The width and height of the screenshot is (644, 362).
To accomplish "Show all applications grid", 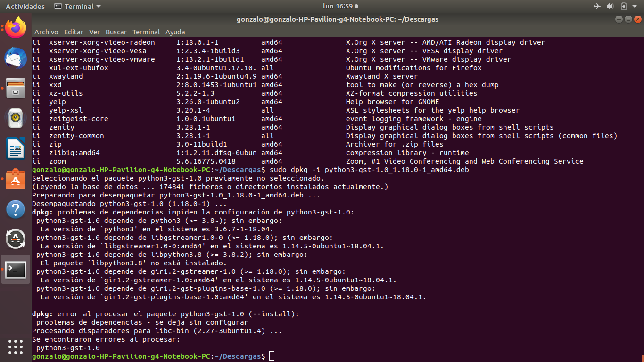I will (16, 346).
